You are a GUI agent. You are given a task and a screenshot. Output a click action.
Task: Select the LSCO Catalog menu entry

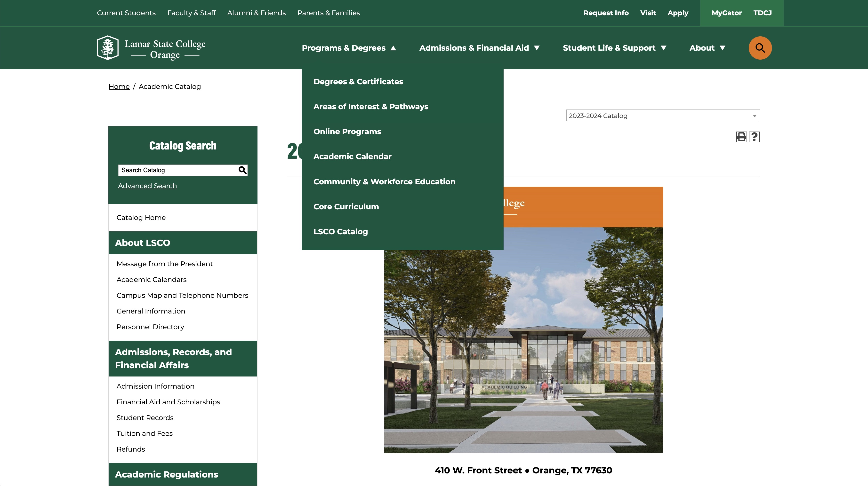340,231
